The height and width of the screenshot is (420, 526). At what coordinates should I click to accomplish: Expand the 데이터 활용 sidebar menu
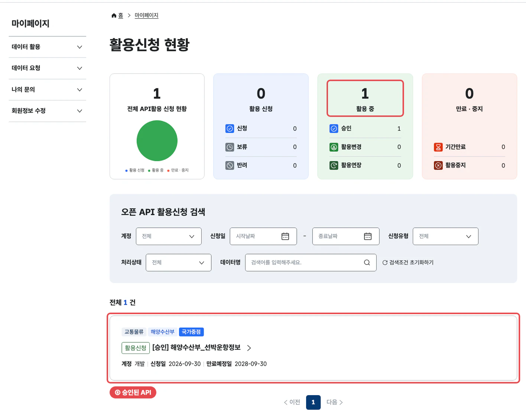tap(48, 47)
